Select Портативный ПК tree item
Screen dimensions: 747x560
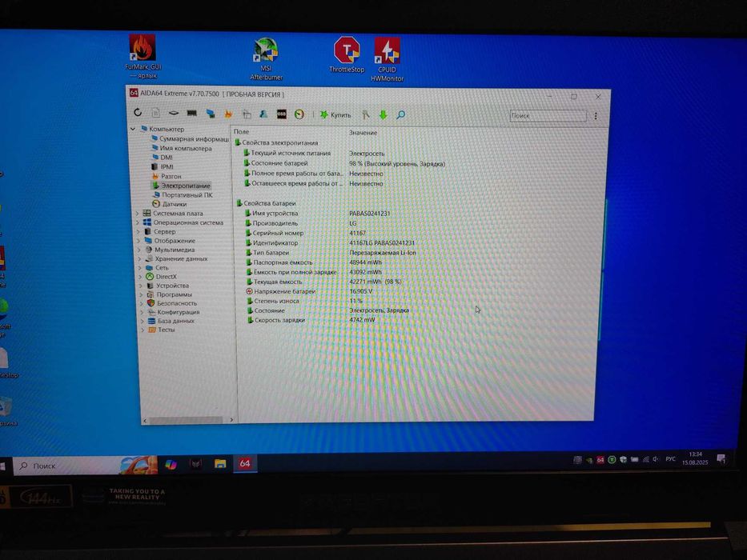coord(183,194)
